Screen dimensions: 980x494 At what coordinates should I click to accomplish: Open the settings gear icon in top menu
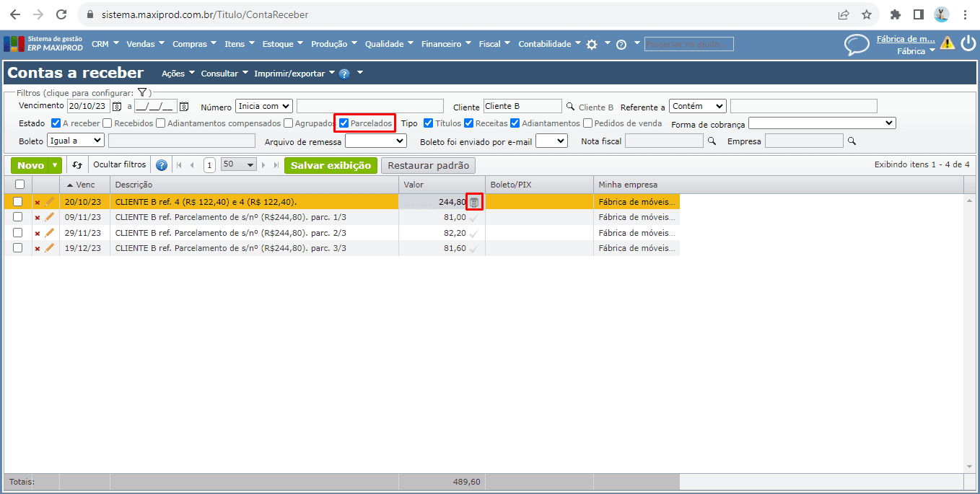point(592,44)
